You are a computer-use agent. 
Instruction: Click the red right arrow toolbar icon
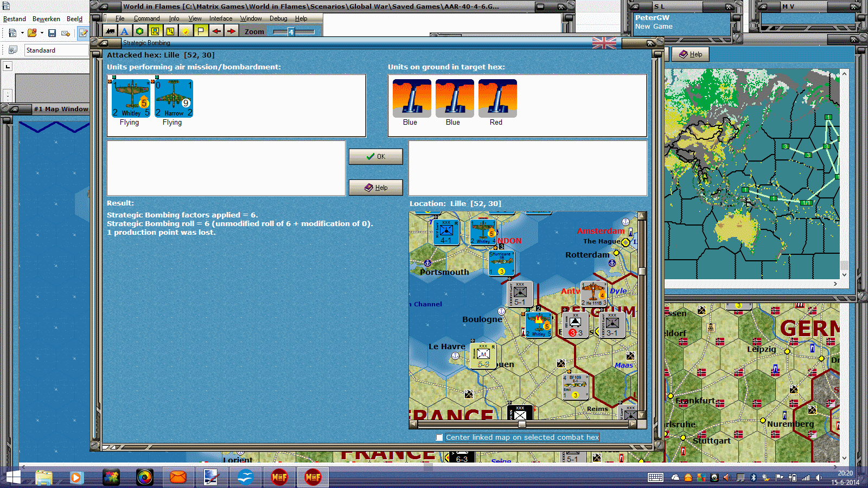tap(232, 31)
